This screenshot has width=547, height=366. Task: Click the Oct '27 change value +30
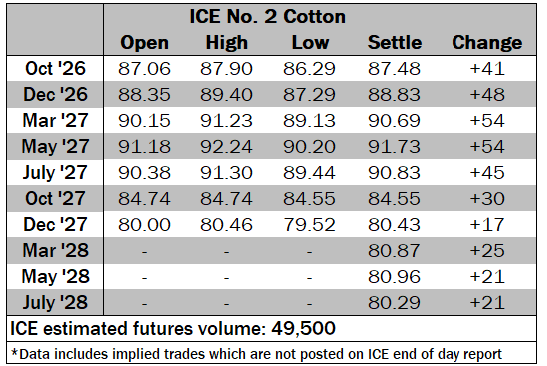click(487, 199)
